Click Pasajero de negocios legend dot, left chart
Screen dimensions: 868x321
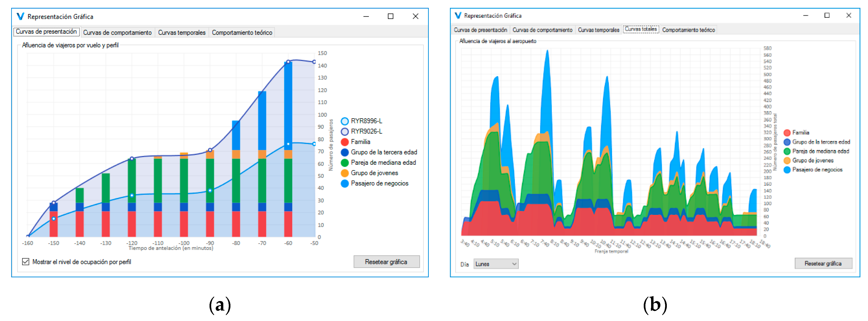(344, 184)
